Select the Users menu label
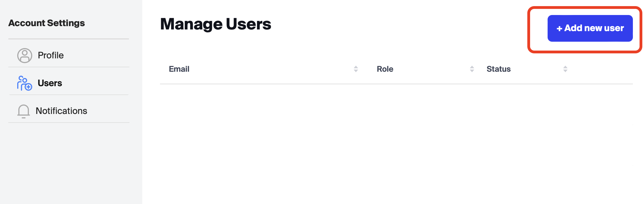Image resolution: width=644 pixels, height=204 pixels. [50, 83]
